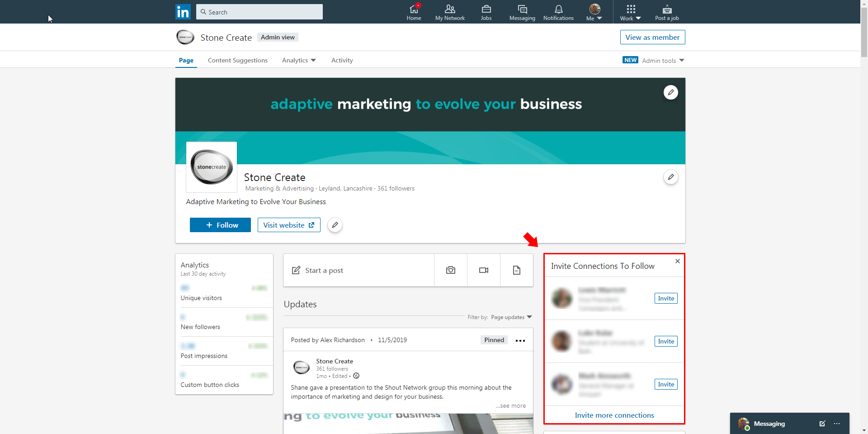Compose a new message from the Messaging bar
Image resolution: width=868 pixels, height=434 pixels.
(x=822, y=424)
